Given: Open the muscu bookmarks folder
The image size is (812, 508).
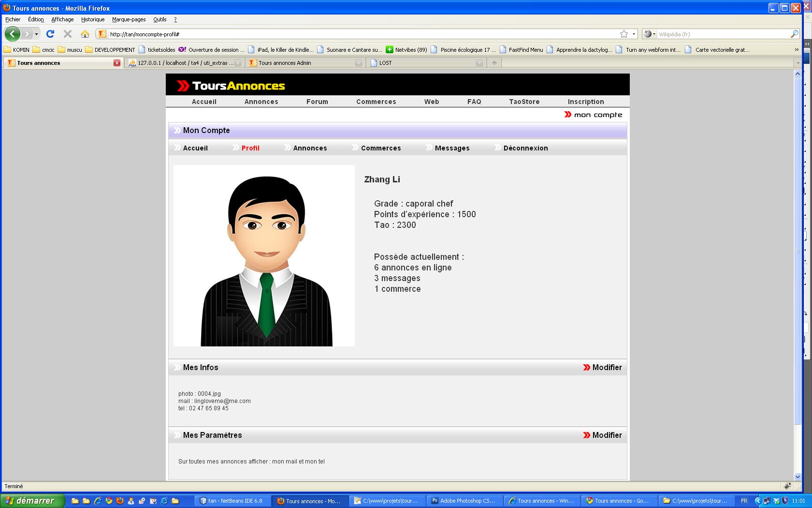Looking at the screenshot, I should pos(70,49).
